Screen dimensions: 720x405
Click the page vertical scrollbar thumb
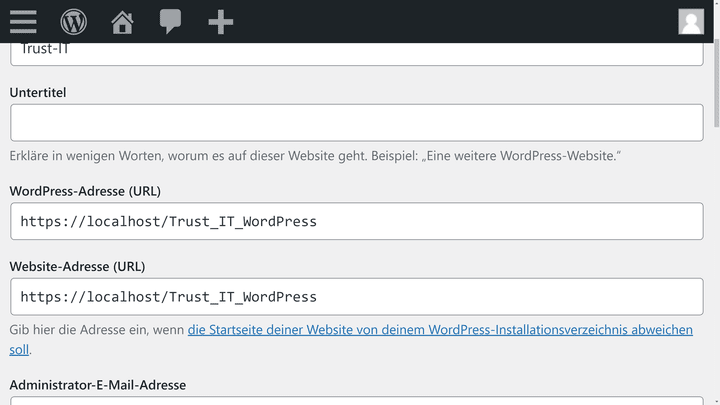716,84
